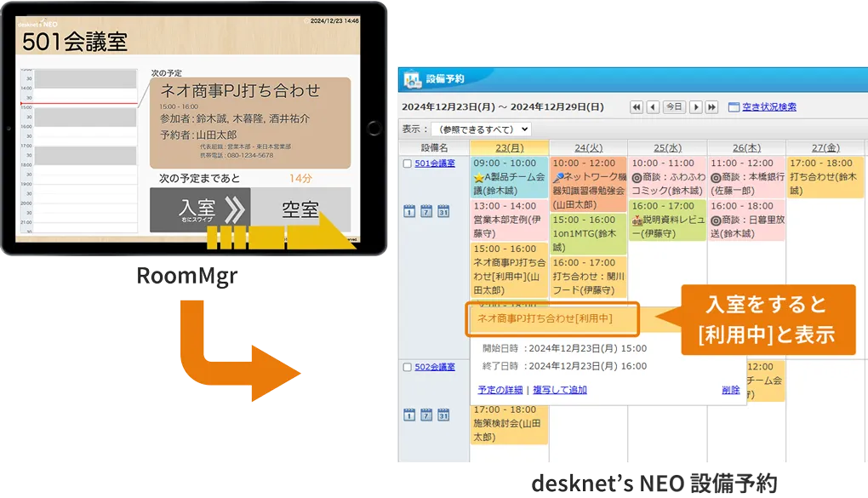The width and height of the screenshot is (868, 498).
Task: Select the 27(金) date column header
Action: [x=826, y=148]
